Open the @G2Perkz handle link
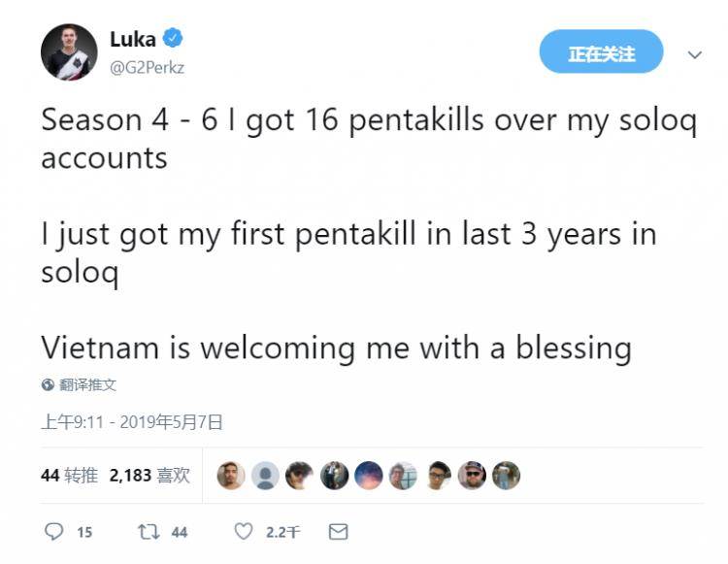Viewport: 728px width, 564px height. coord(147,67)
